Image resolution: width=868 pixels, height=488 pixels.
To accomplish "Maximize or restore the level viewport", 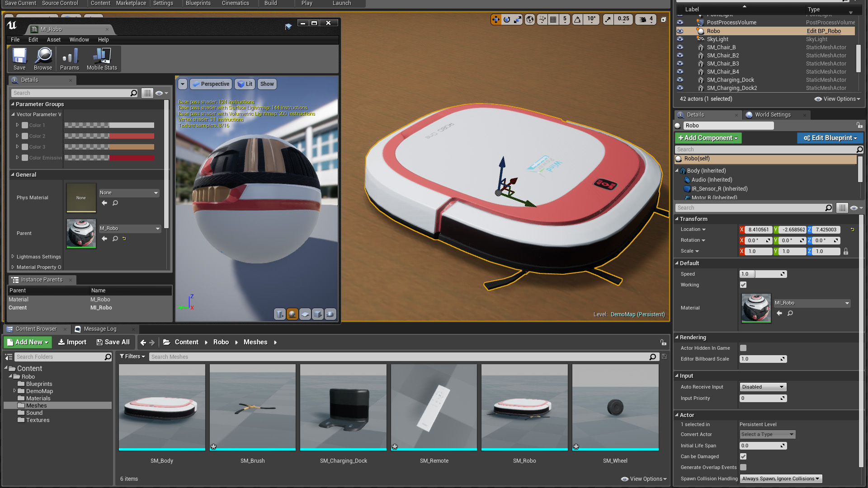I will [x=663, y=19].
